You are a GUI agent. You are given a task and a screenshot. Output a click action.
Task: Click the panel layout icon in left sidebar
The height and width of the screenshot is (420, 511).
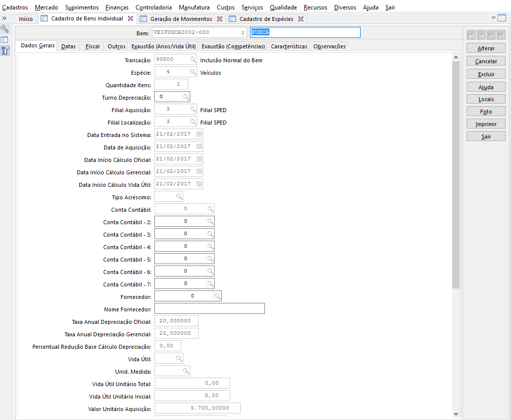tap(4, 40)
